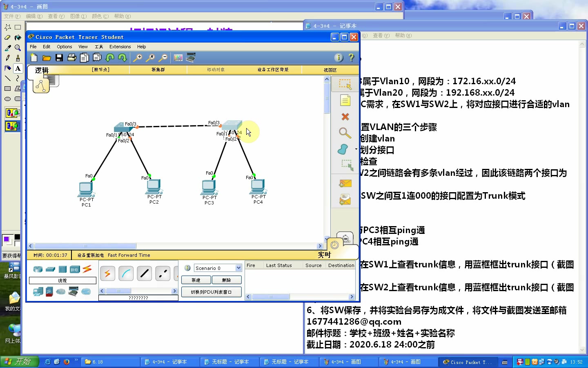Click 新集群 new cluster button
588x368 pixels.
(x=158, y=70)
